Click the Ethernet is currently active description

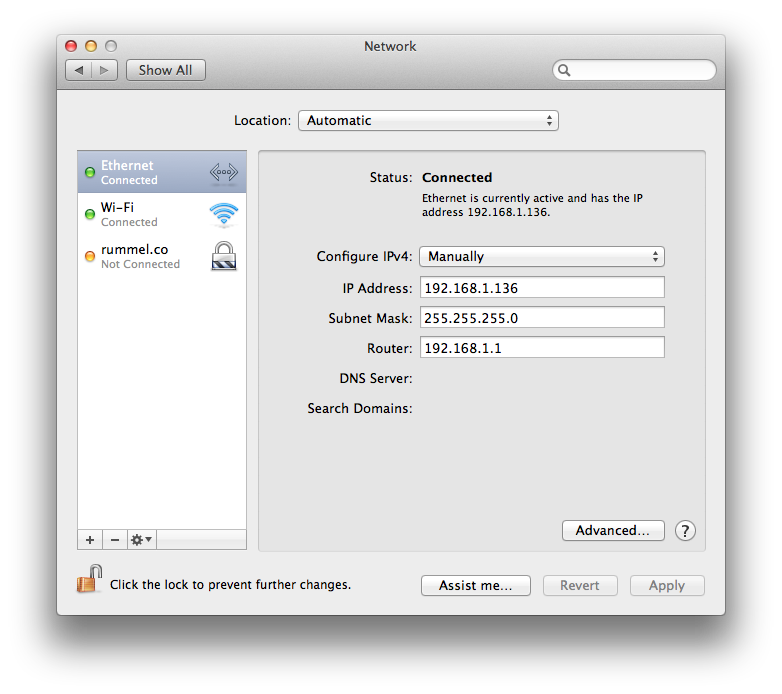[x=532, y=205]
